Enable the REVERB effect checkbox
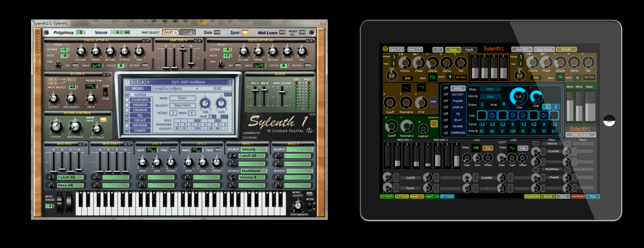This screenshot has height=248, width=644. [127, 125]
